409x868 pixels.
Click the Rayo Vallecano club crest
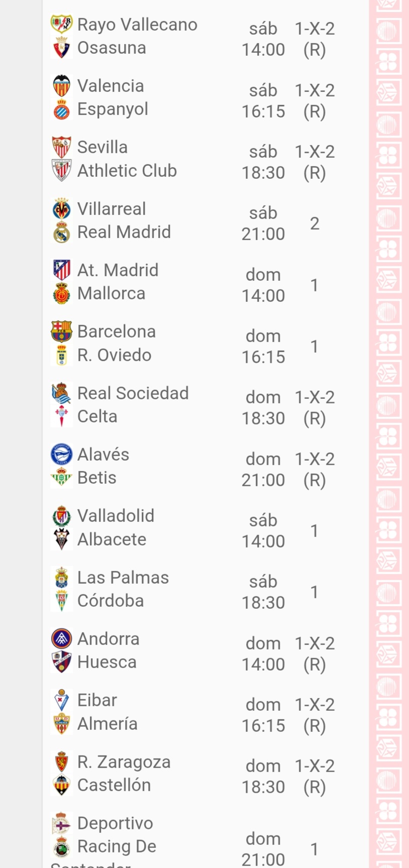(x=62, y=25)
